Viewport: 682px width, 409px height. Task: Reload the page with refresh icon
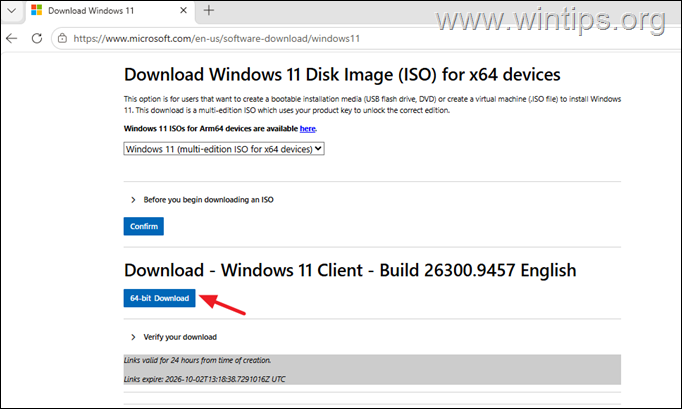[x=37, y=38]
